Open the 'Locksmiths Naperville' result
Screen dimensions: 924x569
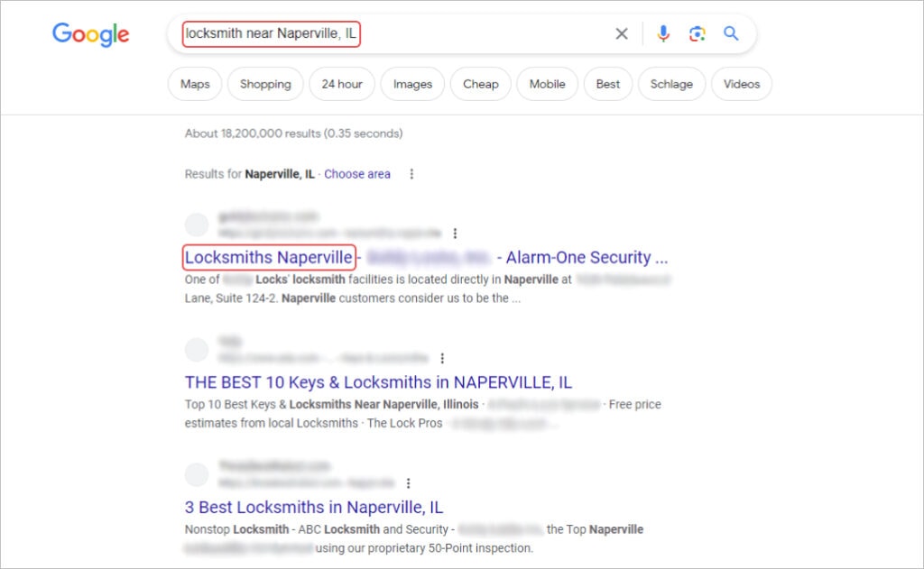click(x=268, y=257)
